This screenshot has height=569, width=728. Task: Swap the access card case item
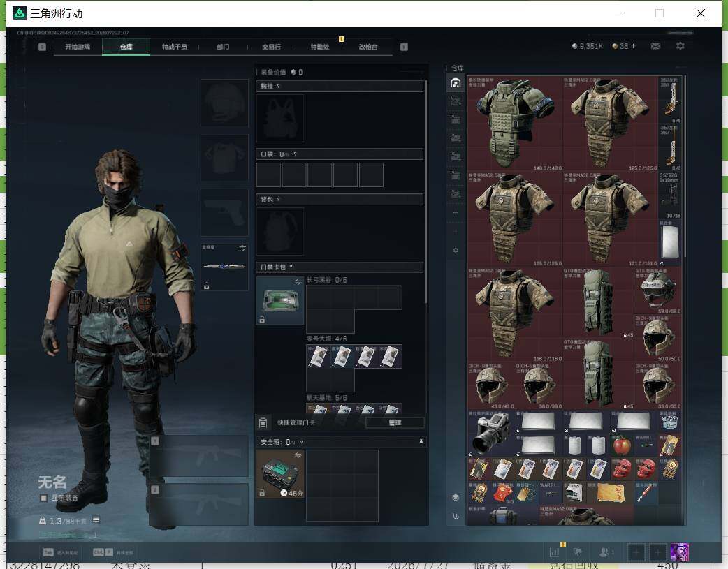pos(298,282)
